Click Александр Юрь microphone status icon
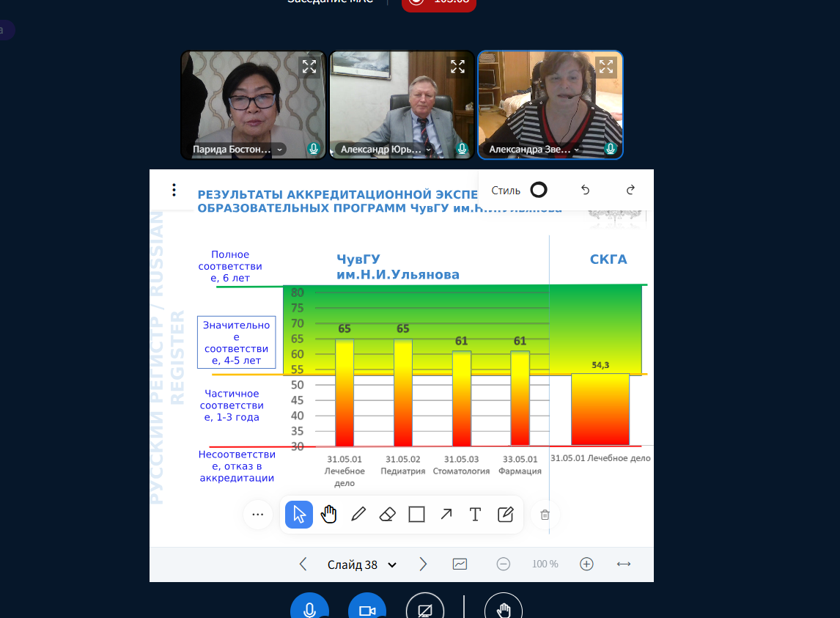840x618 pixels. pos(463,149)
